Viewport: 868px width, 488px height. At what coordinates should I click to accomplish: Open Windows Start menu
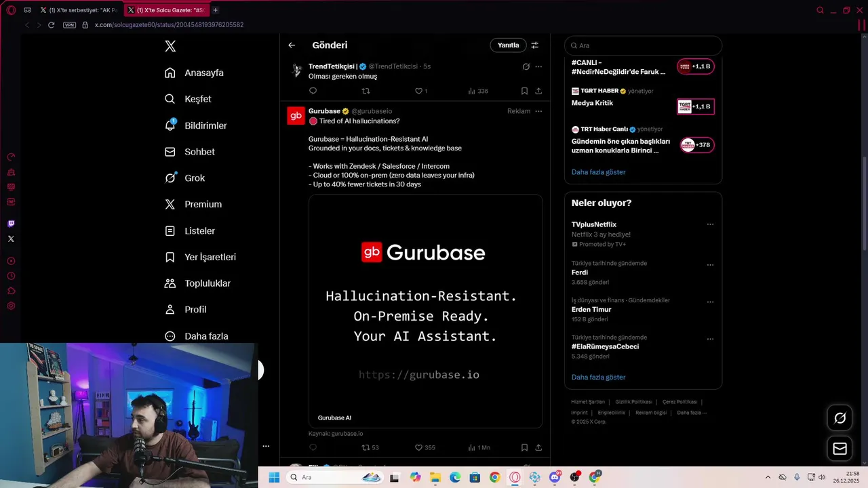pyautogui.click(x=274, y=477)
